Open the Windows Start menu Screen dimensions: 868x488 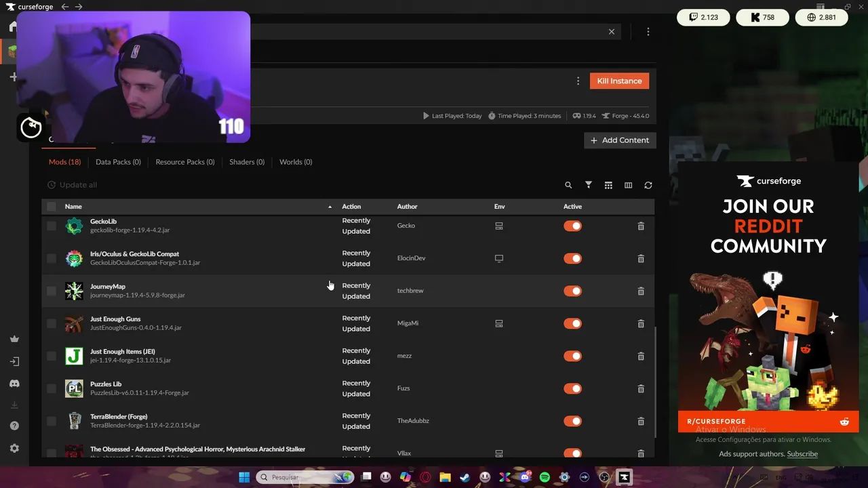244,477
